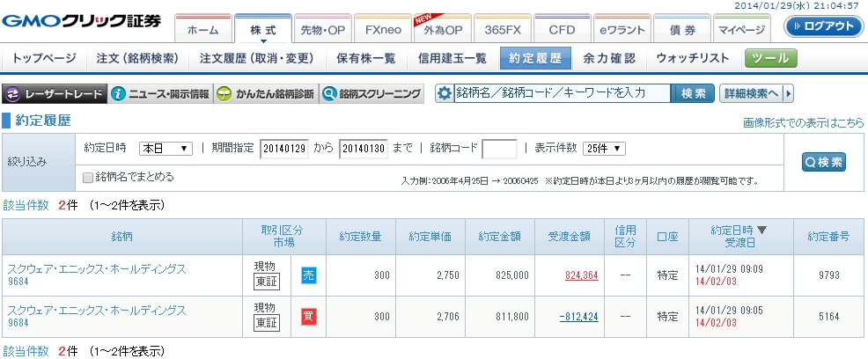Sort by 約定日時 descending arrow
The width and height of the screenshot is (868, 359).
(761, 231)
